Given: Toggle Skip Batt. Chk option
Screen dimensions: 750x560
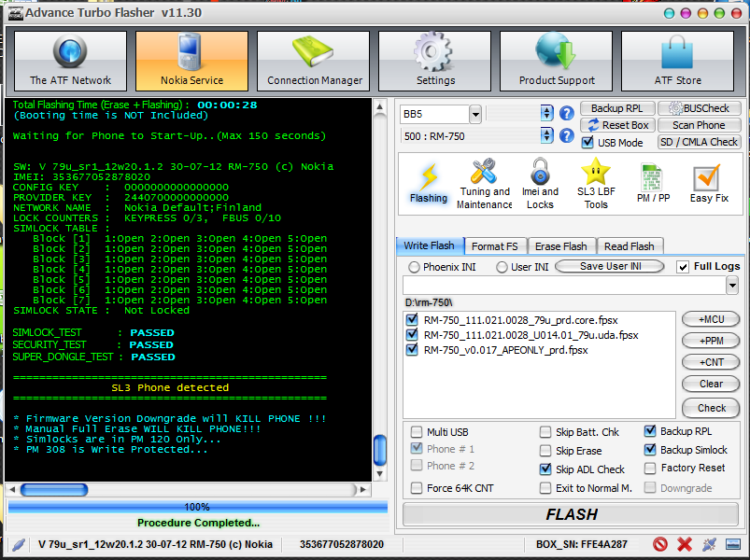Looking at the screenshot, I should (545, 432).
